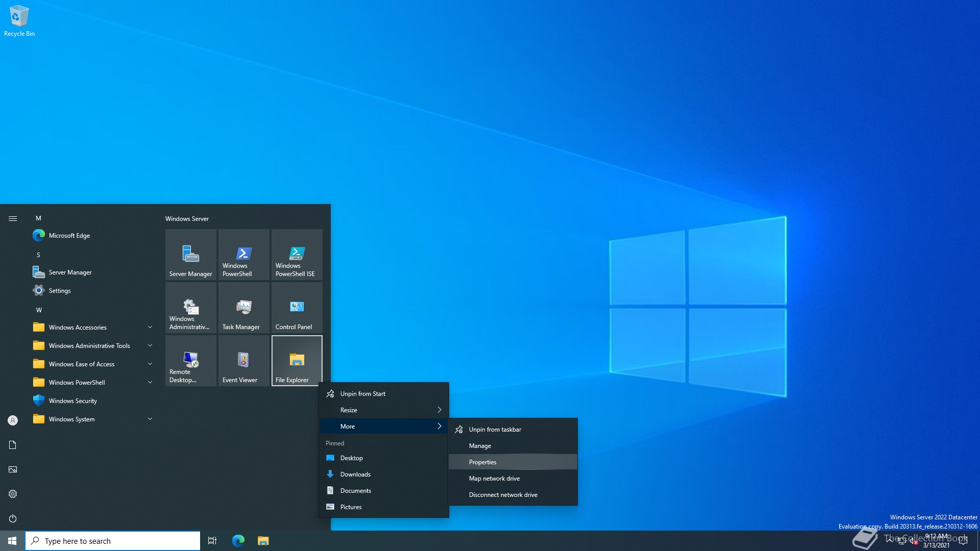Viewport: 980px width, 551px height.
Task: Open the Resize submenu
Action: [384, 410]
